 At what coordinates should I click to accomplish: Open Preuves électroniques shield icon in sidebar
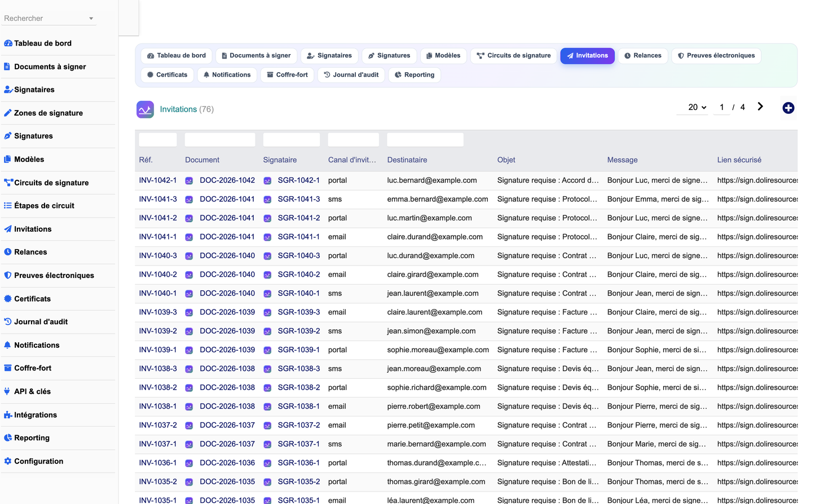coord(8,275)
